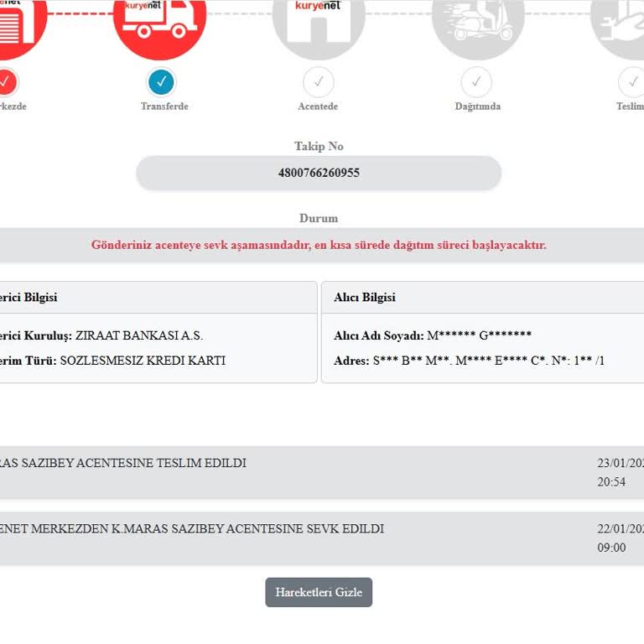Click the red checkmark above Merkezde
The height and width of the screenshot is (644, 644).
click(8, 81)
